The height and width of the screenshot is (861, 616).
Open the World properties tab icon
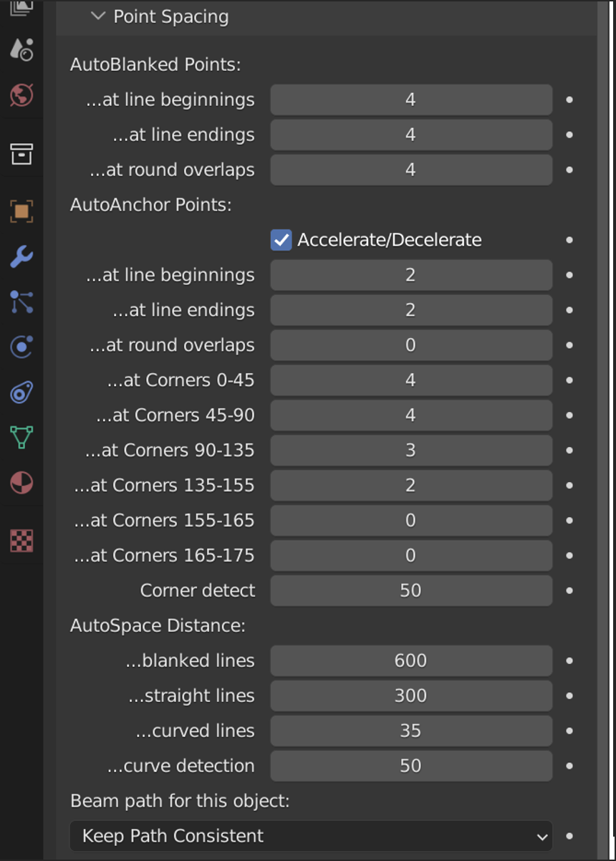(x=21, y=95)
